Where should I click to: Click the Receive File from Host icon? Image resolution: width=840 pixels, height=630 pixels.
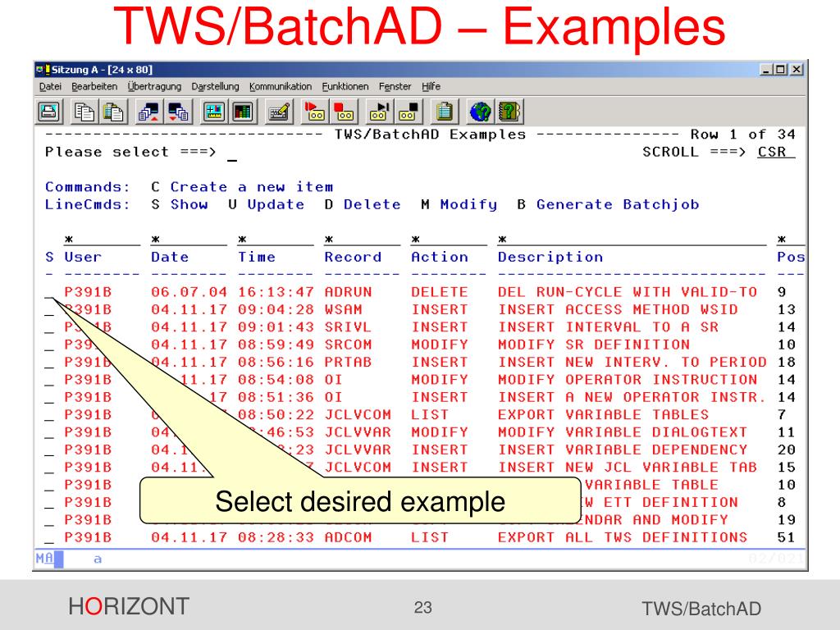pos(178,112)
